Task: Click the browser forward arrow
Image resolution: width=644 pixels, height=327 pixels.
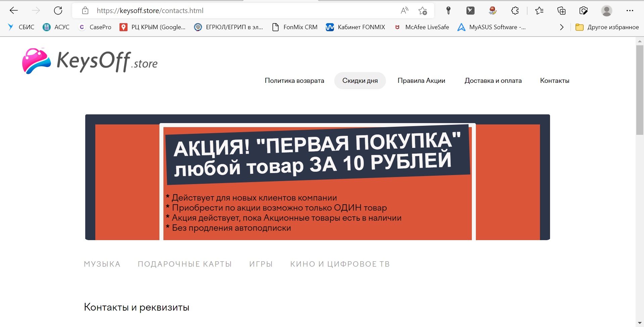Action: [36, 11]
